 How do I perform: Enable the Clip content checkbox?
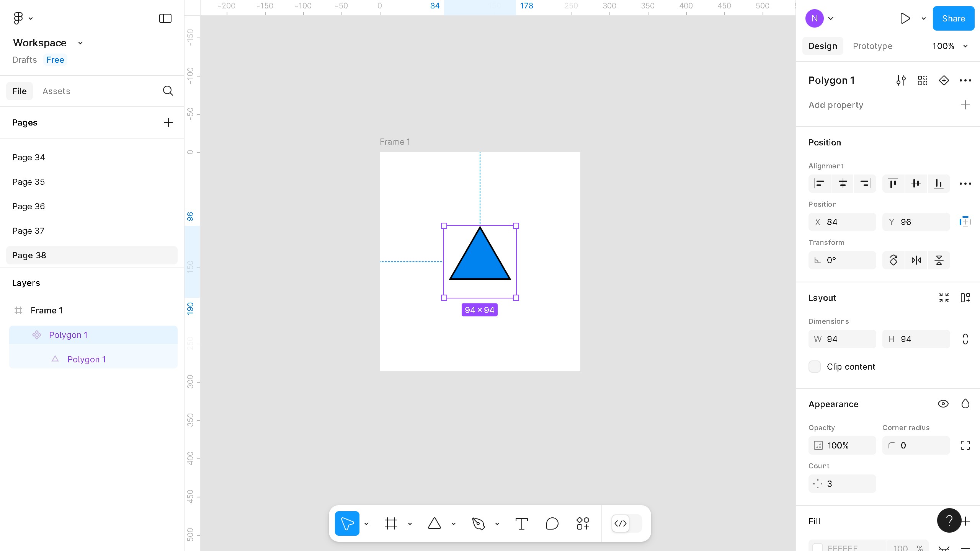coord(815,367)
